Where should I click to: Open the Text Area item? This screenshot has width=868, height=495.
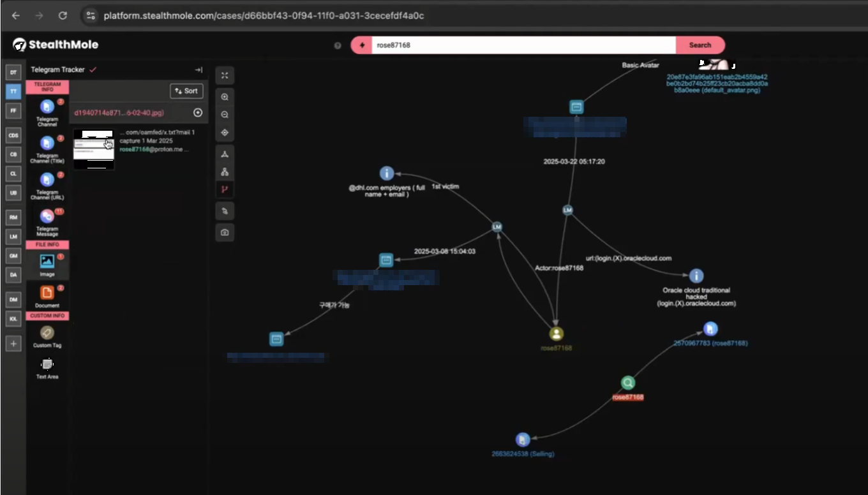pyautogui.click(x=47, y=369)
